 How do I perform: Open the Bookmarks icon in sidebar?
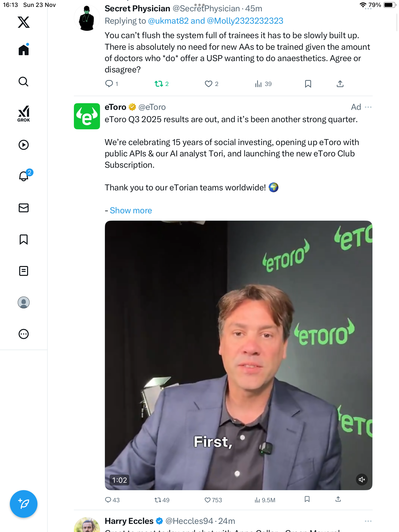coord(24,239)
